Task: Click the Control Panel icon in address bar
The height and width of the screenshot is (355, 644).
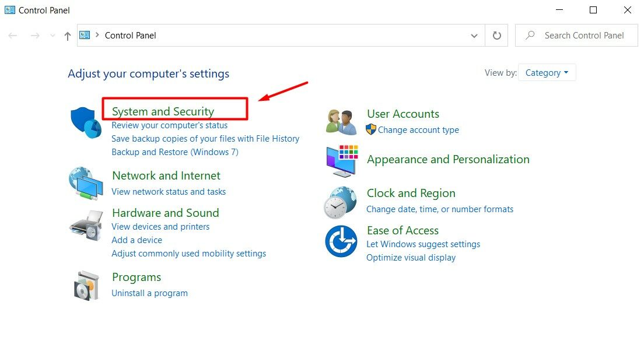Action: coord(85,36)
